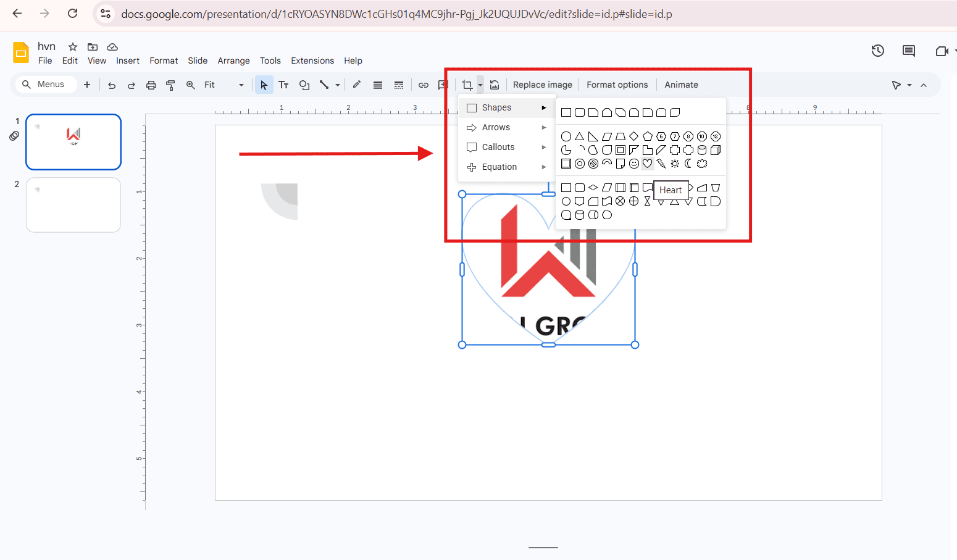Select the Line tool
The image size is (957, 560).
click(x=324, y=85)
